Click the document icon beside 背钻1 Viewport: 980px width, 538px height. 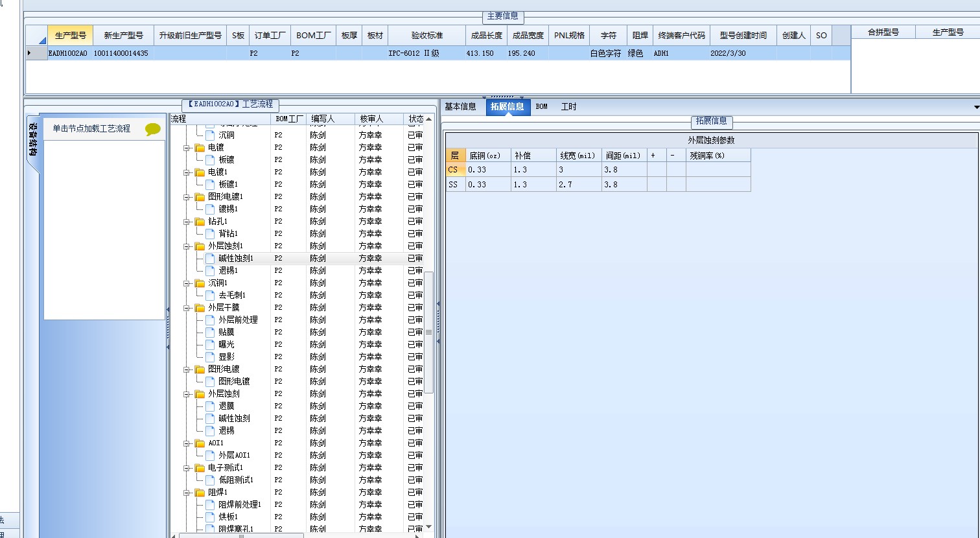coord(210,233)
